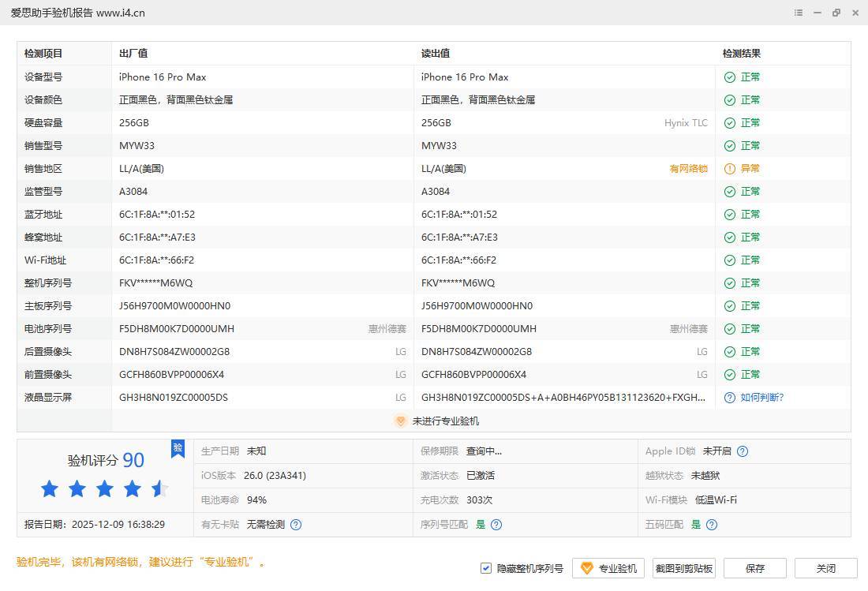Click 截图到剪贴板 button

(x=684, y=568)
